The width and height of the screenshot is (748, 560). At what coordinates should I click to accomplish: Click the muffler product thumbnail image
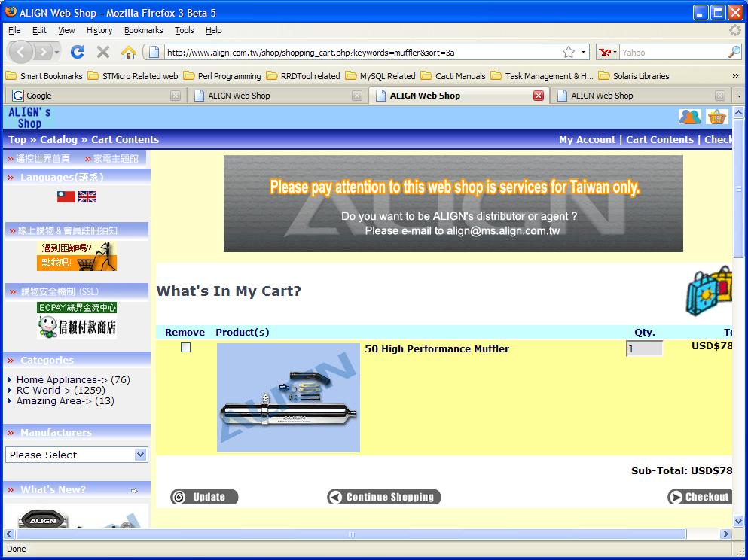point(289,397)
